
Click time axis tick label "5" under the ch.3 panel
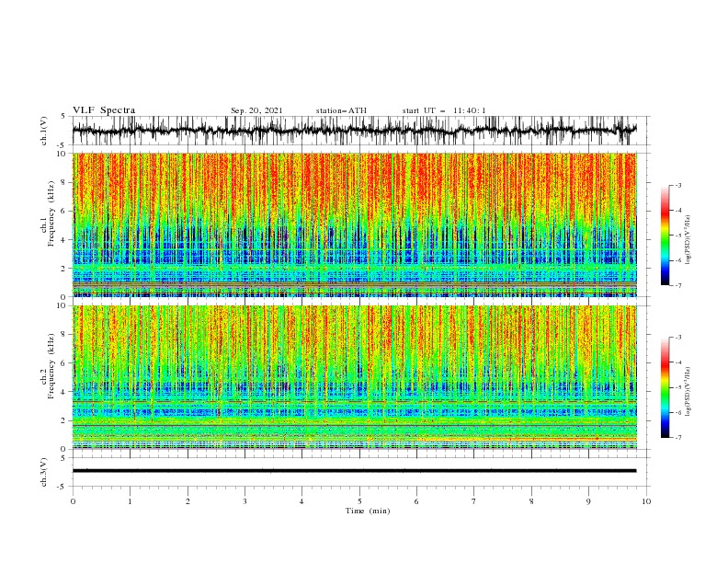(359, 501)
